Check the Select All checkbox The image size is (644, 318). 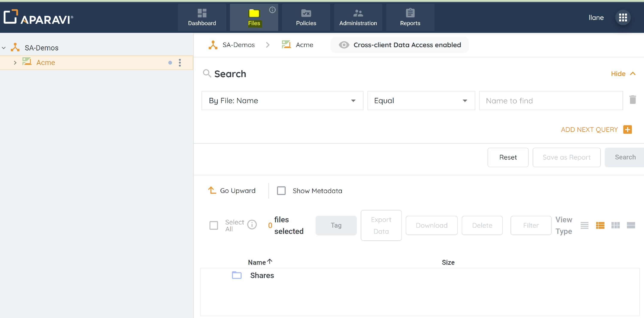click(x=214, y=225)
